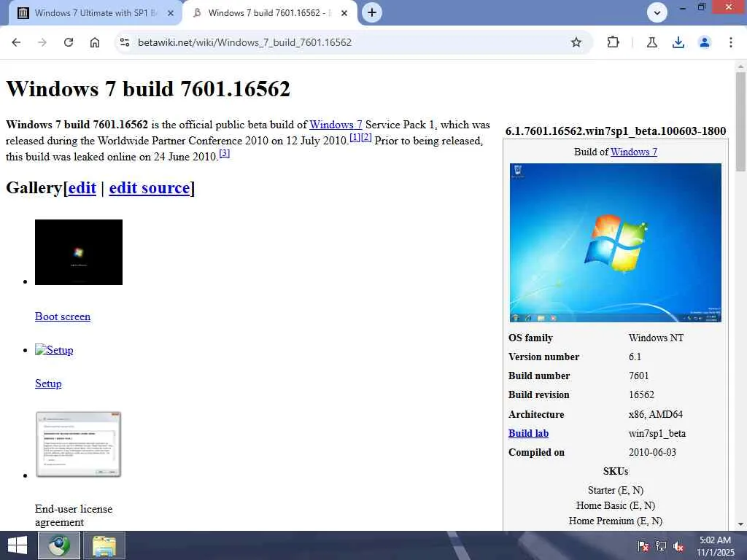The height and width of the screenshot is (560, 747).
Task: Click the Setup caption link
Action: [48, 384]
